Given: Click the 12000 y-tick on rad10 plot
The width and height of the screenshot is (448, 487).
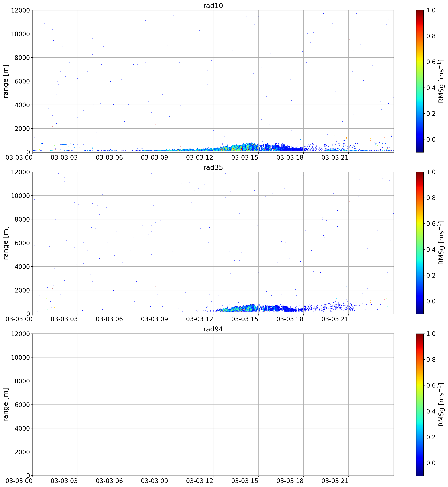Looking at the screenshot, I should pos(20,10).
